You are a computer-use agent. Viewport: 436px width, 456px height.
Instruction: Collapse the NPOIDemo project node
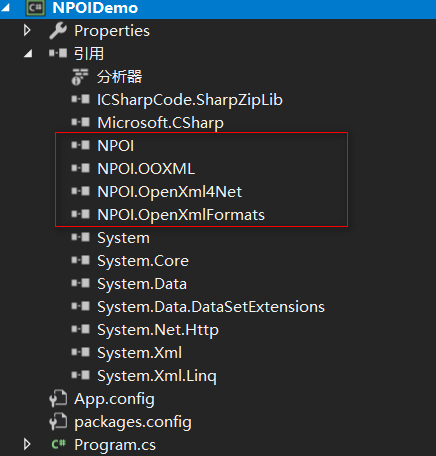coord(5,8)
